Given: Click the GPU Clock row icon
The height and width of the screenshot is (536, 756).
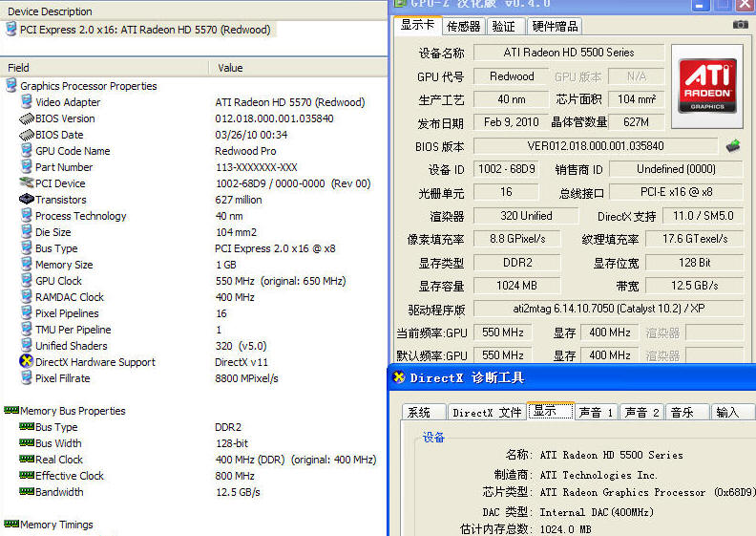Looking at the screenshot, I should [27, 280].
